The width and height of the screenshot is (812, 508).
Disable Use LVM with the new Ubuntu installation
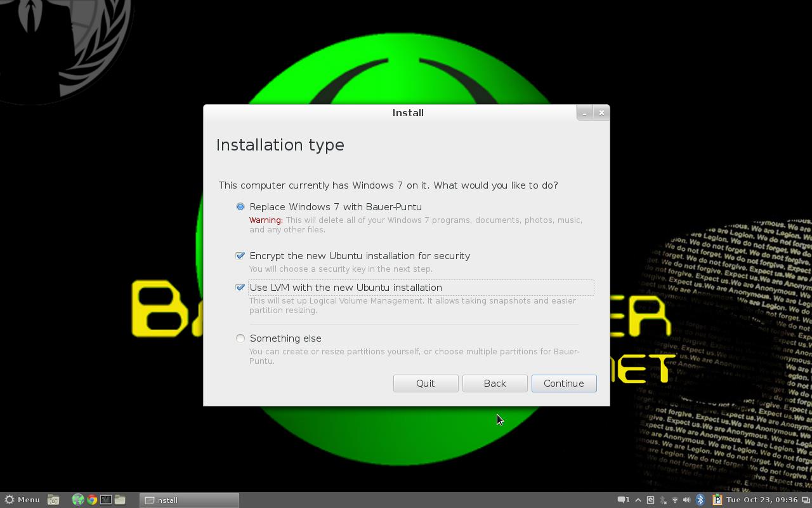click(x=240, y=288)
